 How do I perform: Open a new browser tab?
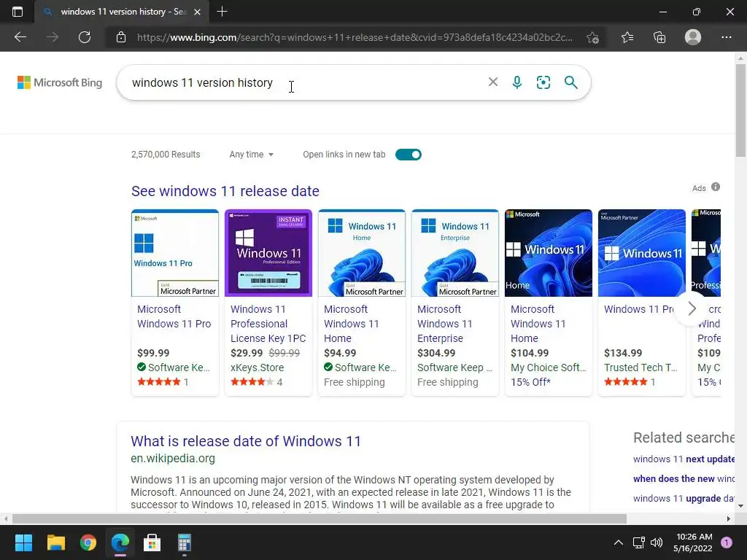point(222,12)
